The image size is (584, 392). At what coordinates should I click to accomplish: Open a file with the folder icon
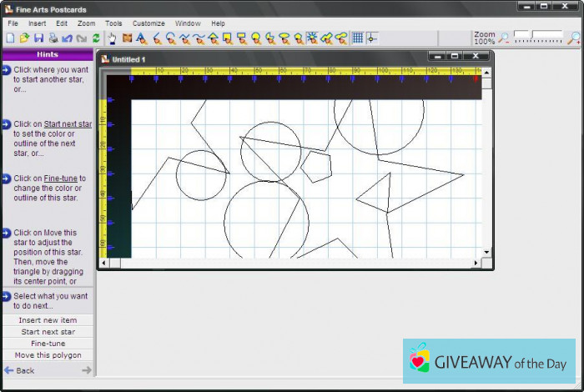(x=24, y=38)
